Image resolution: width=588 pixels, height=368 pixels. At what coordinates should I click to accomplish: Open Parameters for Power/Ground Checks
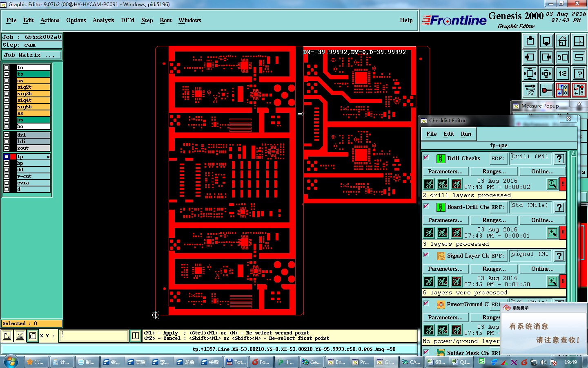pyautogui.click(x=445, y=317)
